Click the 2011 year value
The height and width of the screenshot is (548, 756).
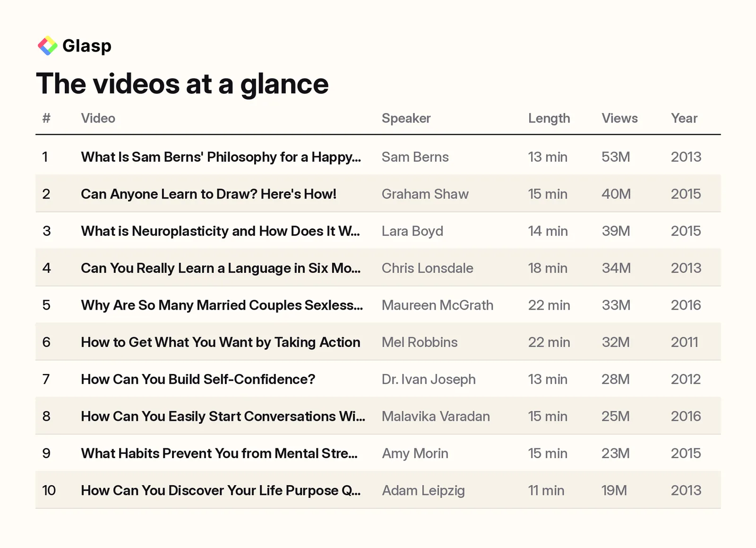(x=684, y=342)
